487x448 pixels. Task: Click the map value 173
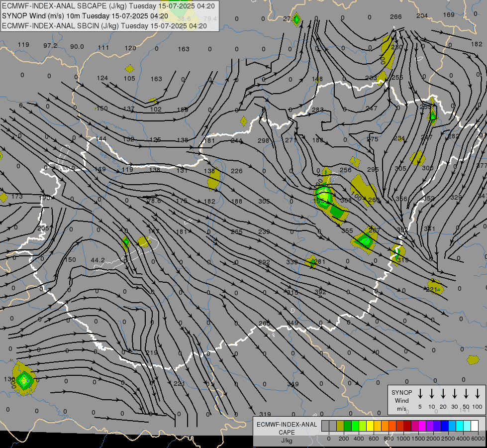(x=17, y=197)
